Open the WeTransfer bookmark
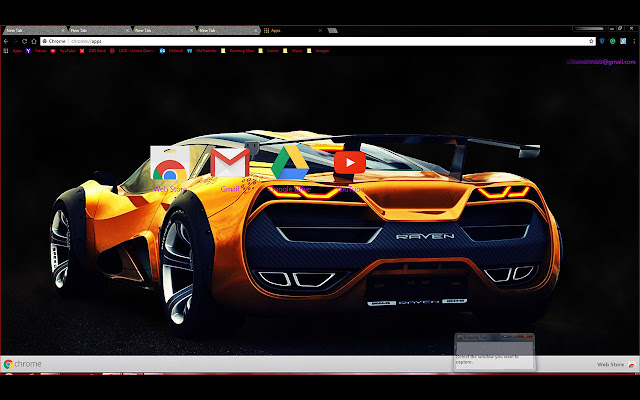Viewport: 640px width, 400px height. (x=202, y=51)
